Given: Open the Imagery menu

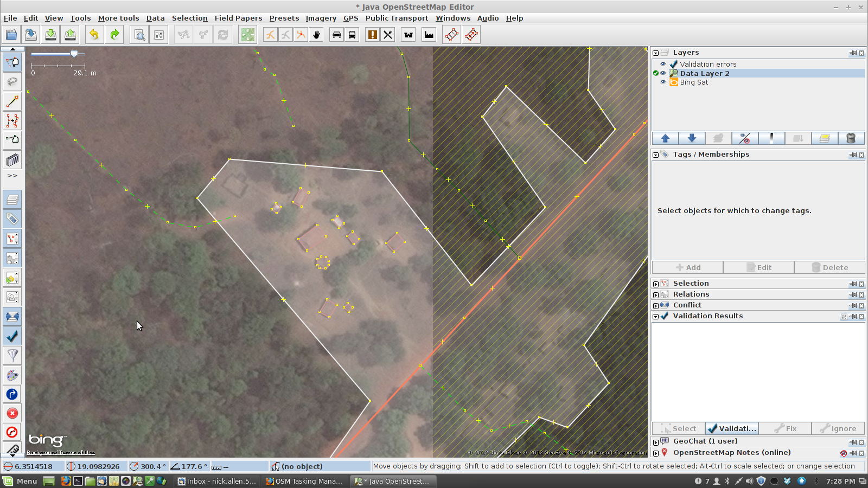Looking at the screenshot, I should (x=321, y=18).
